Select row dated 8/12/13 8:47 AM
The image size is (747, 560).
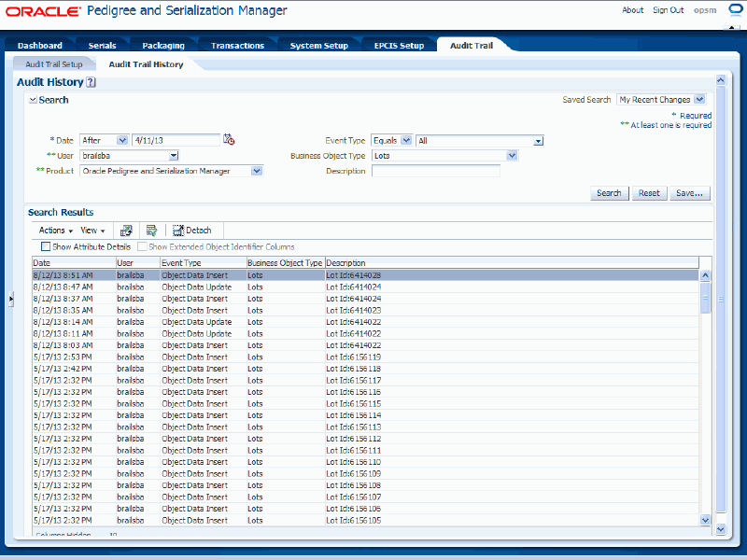coord(365,287)
